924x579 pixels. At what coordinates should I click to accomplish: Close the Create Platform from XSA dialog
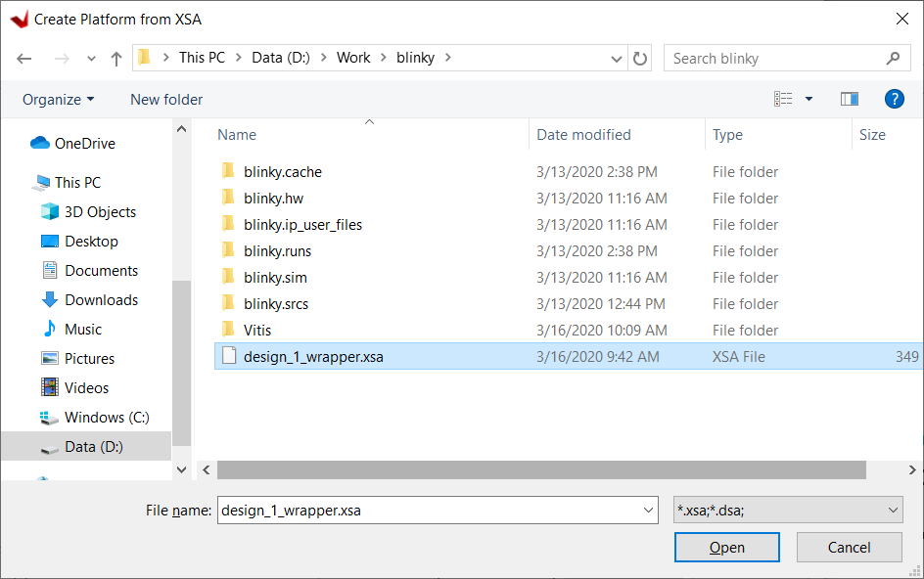pyautogui.click(x=901, y=19)
